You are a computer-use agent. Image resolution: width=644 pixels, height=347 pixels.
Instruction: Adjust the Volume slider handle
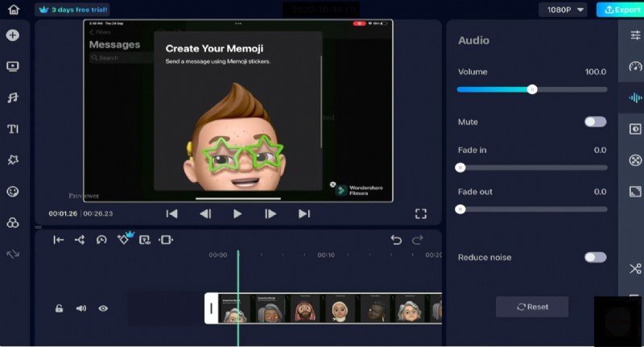[x=532, y=89]
